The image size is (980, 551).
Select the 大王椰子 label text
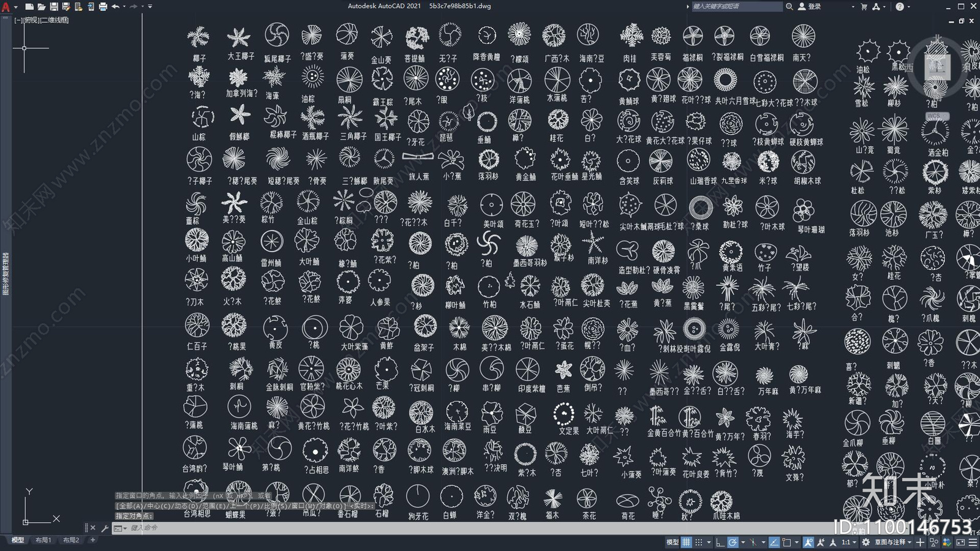tap(241, 56)
